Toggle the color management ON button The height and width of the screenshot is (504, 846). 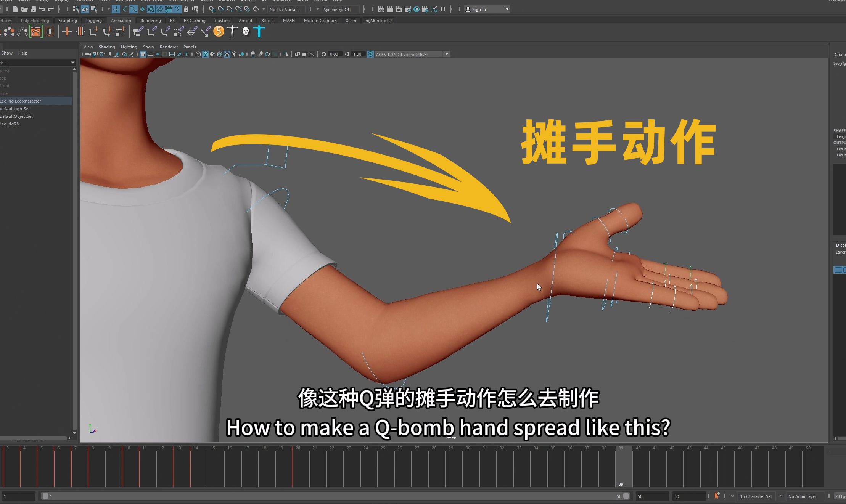[370, 54]
